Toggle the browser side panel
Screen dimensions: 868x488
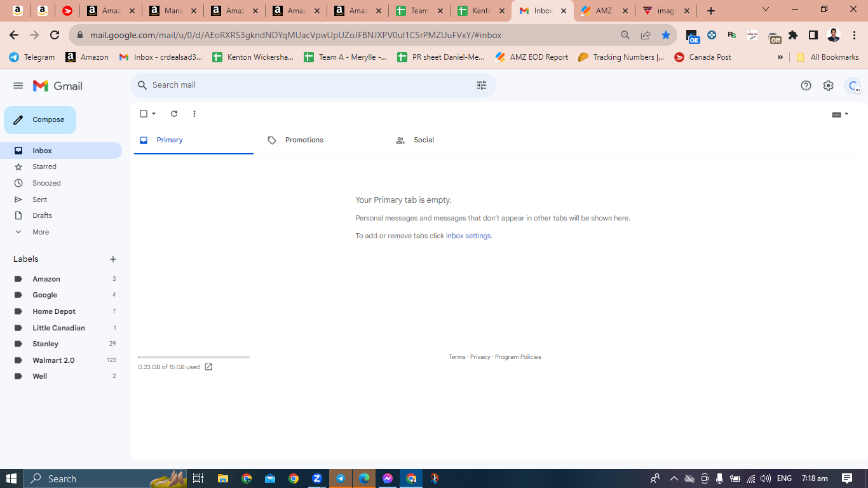(813, 35)
